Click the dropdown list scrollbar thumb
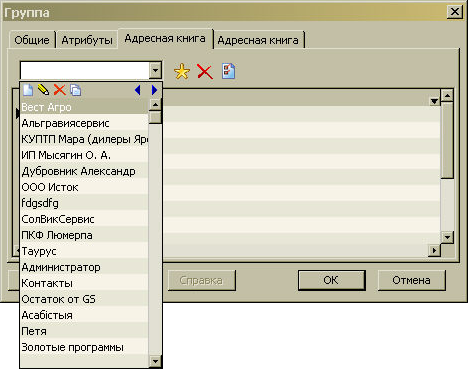The width and height of the screenshot is (468, 369). click(x=155, y=117)
